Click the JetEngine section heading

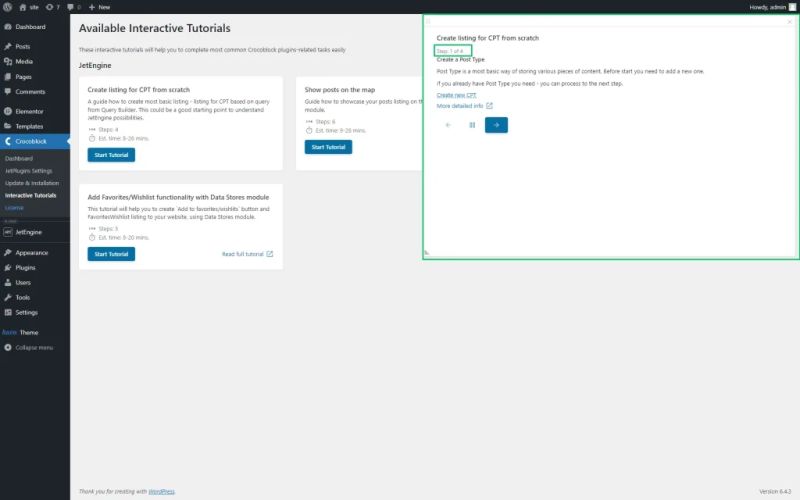pyautogui.click(x=95, y=65)
